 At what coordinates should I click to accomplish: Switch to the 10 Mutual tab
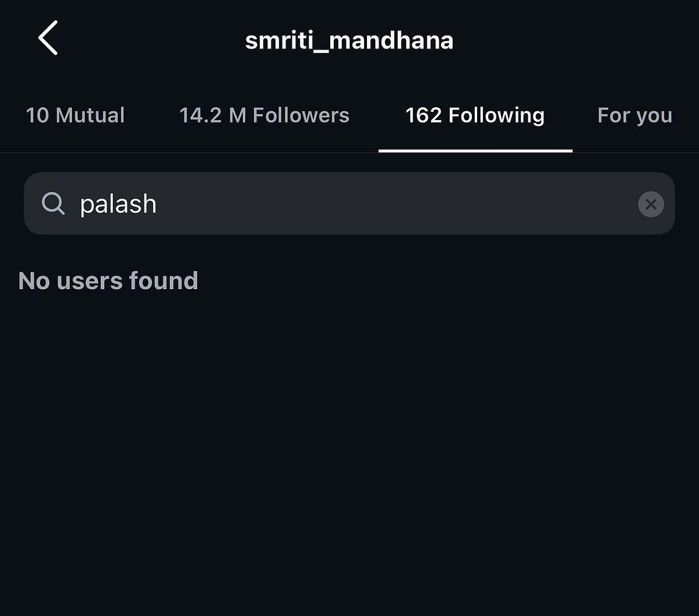click(75, 115)
